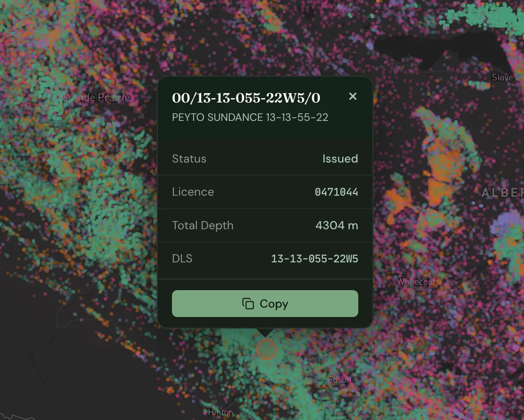Close the well details popup
Image resolution: width=524 pixels, height=420 pixels.
coord(352,96)
